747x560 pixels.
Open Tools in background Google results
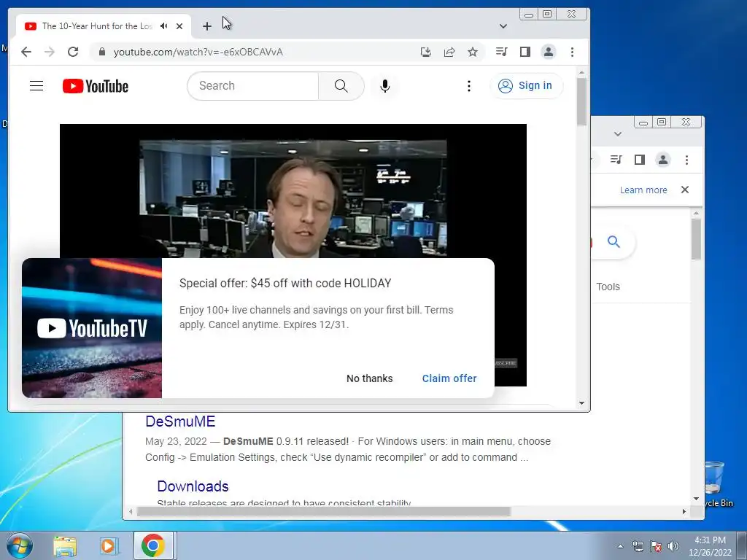pyautogui.click(x=608, y=287)
